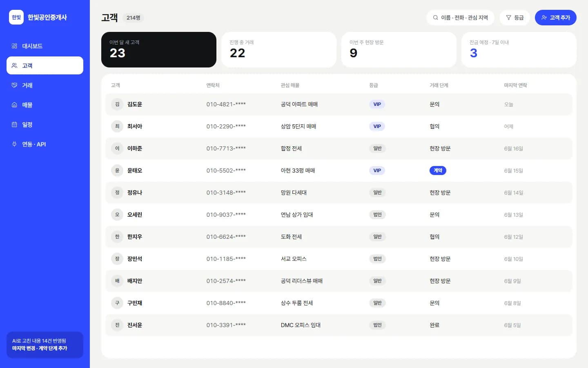Click customer name 이하준

pos(135,148)
